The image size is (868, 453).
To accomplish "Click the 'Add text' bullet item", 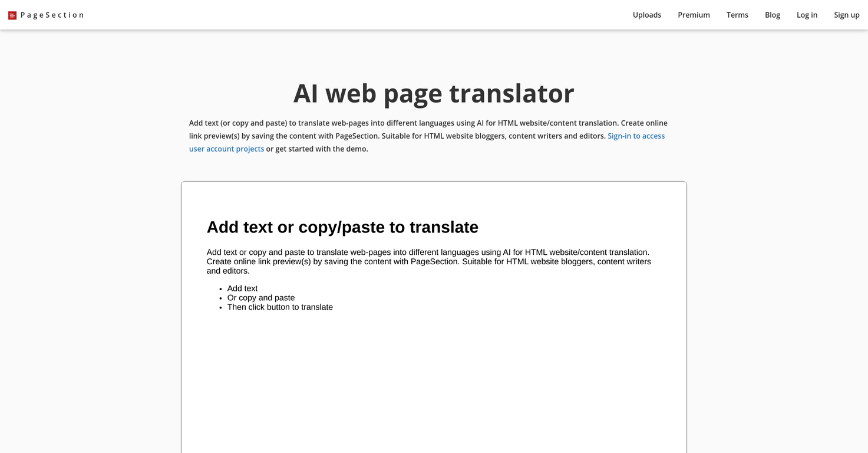I will click(242, 288).
